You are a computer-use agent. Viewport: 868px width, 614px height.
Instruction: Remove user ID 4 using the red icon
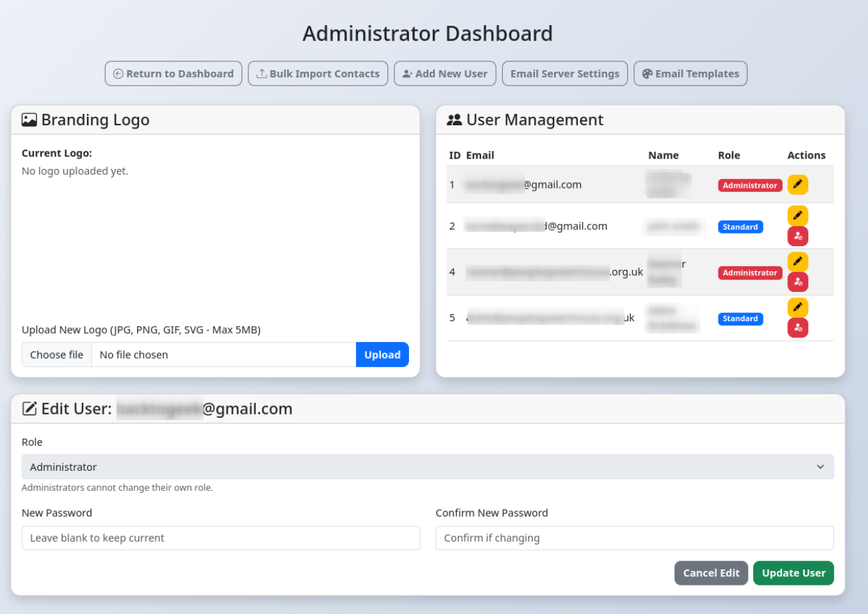coord(797,282)
